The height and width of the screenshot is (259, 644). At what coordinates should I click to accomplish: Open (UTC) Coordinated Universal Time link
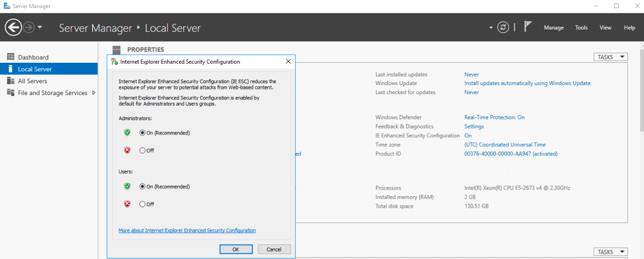tap(505, 144)
